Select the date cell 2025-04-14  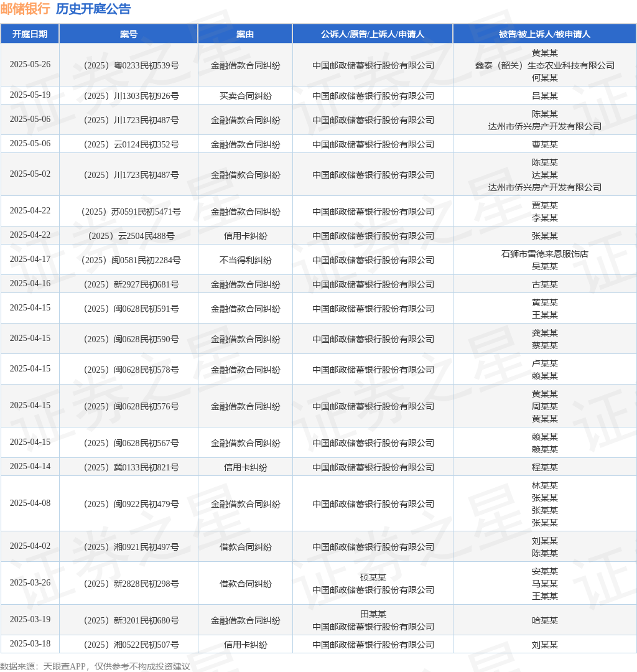coord(30,466)
